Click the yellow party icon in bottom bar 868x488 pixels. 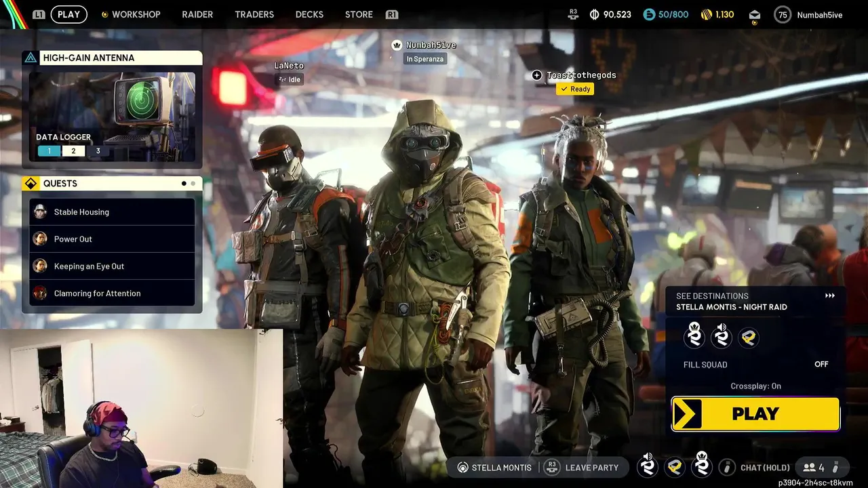pos(675,467)
